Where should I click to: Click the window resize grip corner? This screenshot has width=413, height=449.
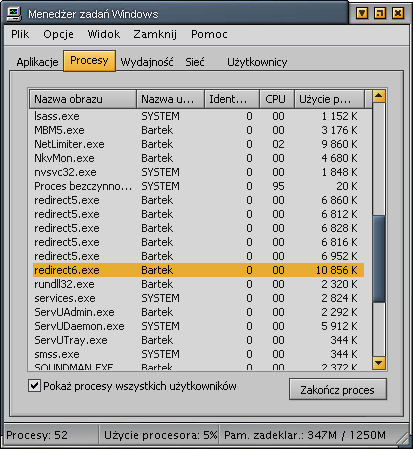click(404, 440)
